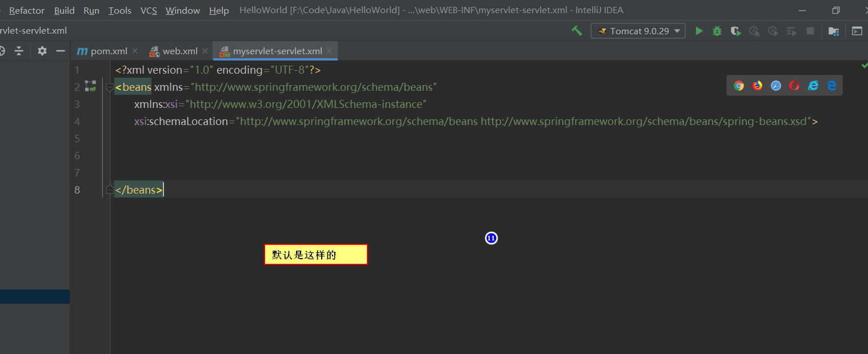
Task: Click line number 4 in the gutter
Action: click(x=77, y=121)
